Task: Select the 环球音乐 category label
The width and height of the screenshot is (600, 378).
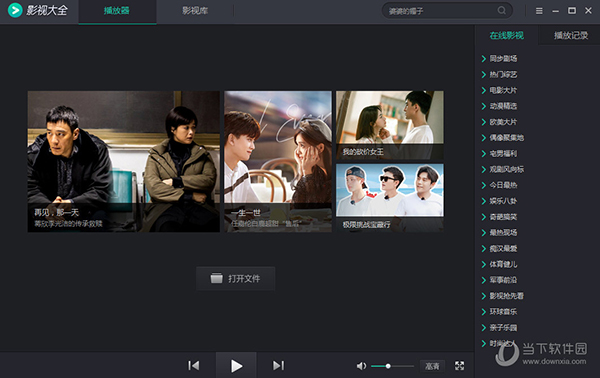Action: [503, 312]
